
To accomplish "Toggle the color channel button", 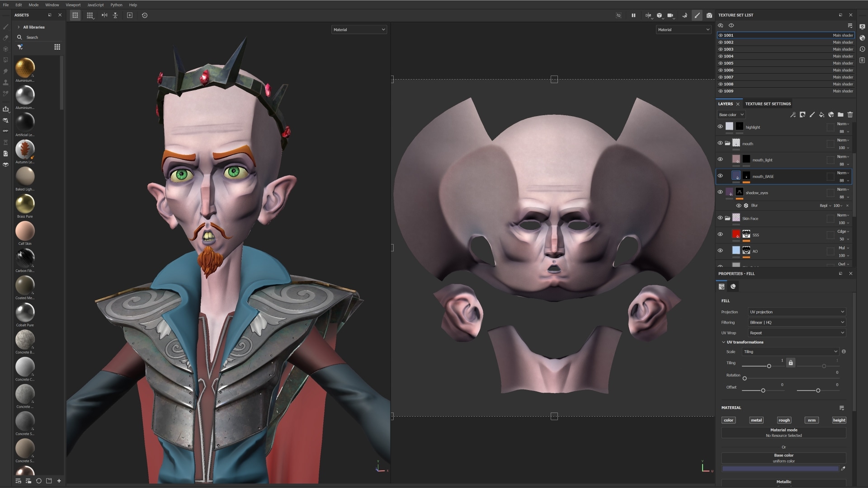I will [728, 420].
